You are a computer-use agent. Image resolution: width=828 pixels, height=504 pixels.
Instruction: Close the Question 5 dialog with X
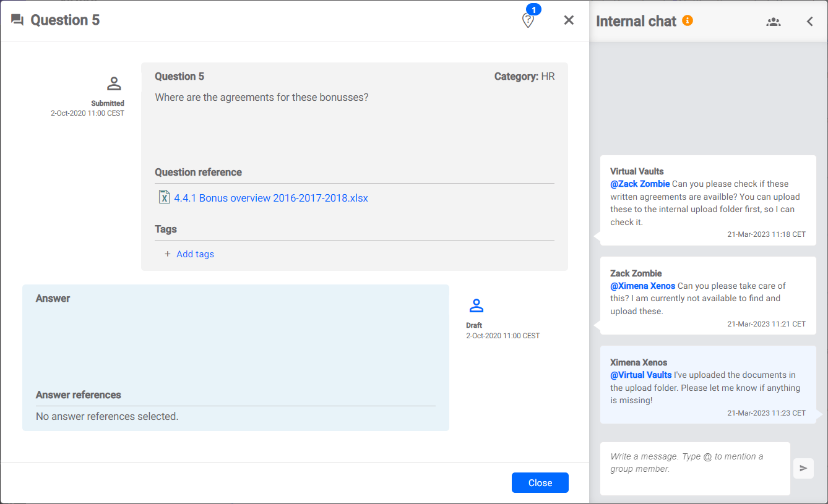pos(569,20)
